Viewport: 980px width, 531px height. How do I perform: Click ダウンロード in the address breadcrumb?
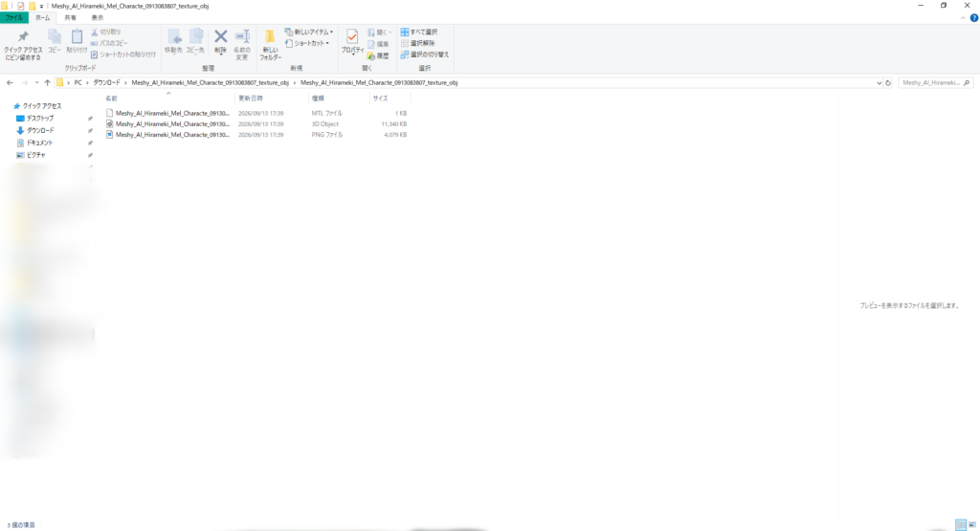pyautogui.click(x=107, y=82)
